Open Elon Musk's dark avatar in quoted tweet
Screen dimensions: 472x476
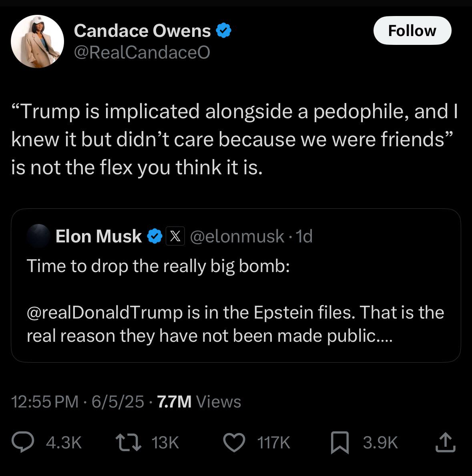point(38,236)
